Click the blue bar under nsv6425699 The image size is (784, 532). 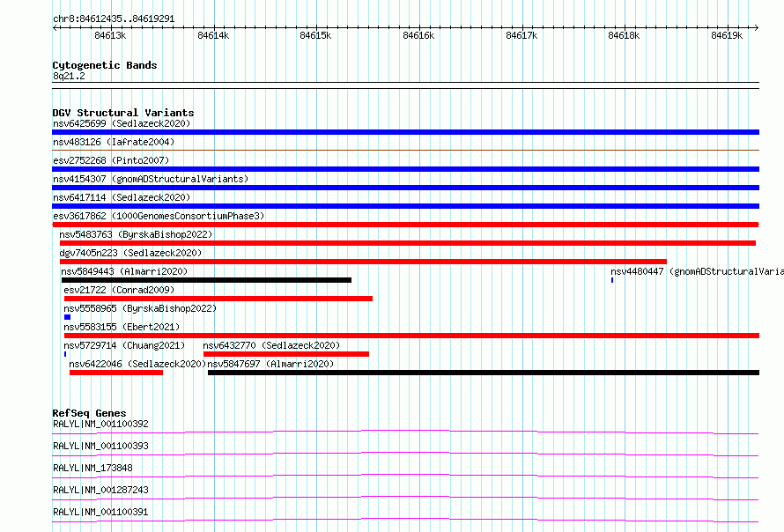(x=405, y=132)
